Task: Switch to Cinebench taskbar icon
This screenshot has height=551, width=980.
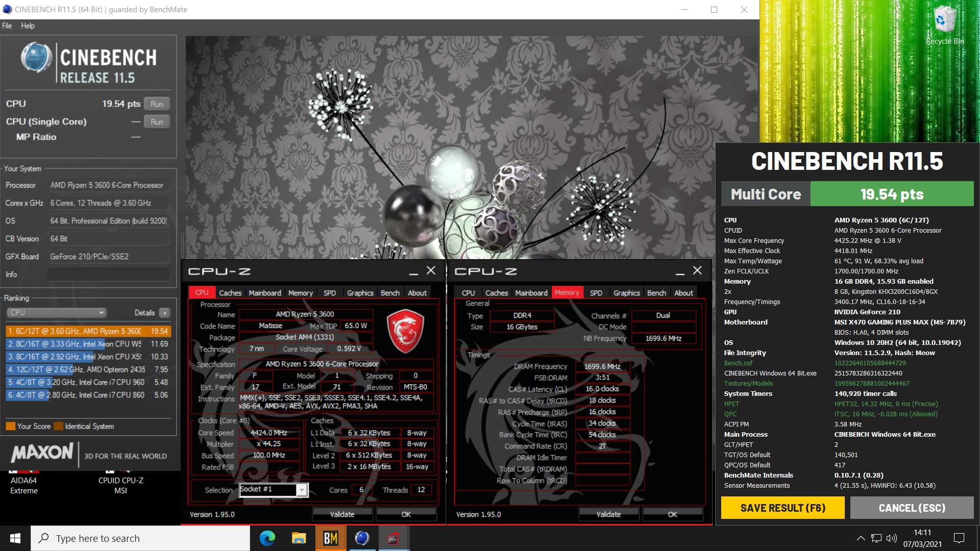Action: tap(362, 538)
